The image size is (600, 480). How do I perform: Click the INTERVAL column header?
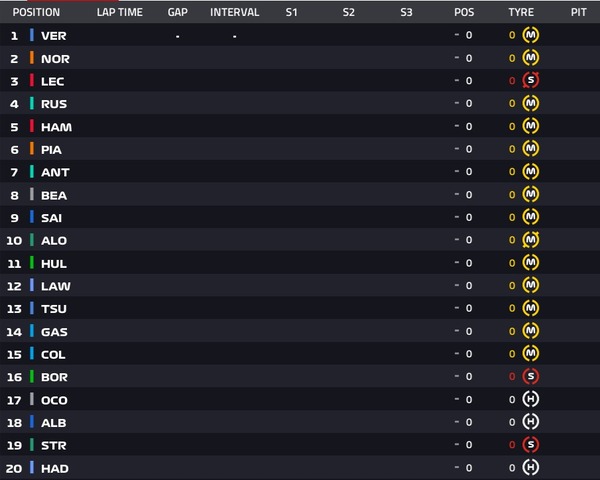(235, 13)
